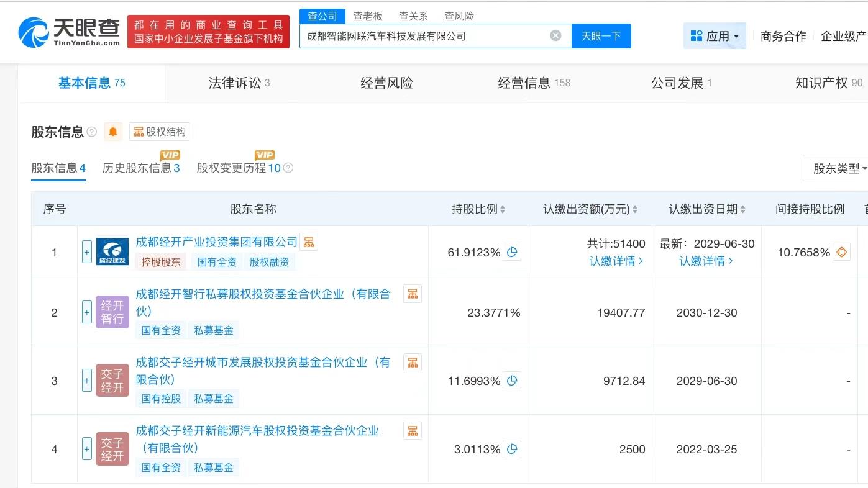Open the pie chart icon beside 11.6993%
This screenshot has height=488, width=868.
pos(512,380)
